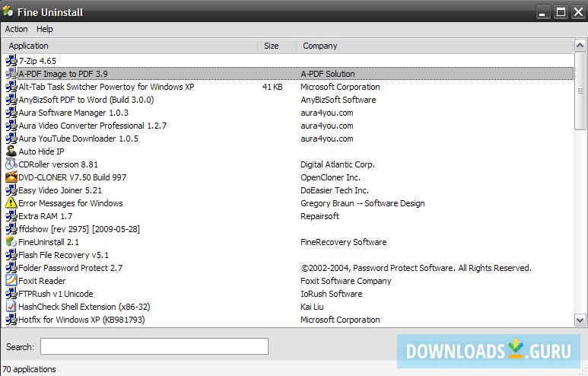The width and height of the screenshot is (588, 376).
Task: Click the Folder Password Protect icon
Action: coord(11,268)
